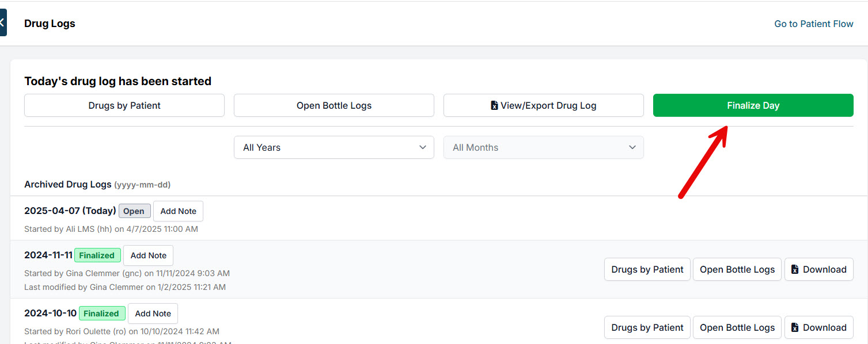The width and height of the screenshot is (868, 344).
Task: View Drugs by Patient for 2024-11-11
Action: 647,270
